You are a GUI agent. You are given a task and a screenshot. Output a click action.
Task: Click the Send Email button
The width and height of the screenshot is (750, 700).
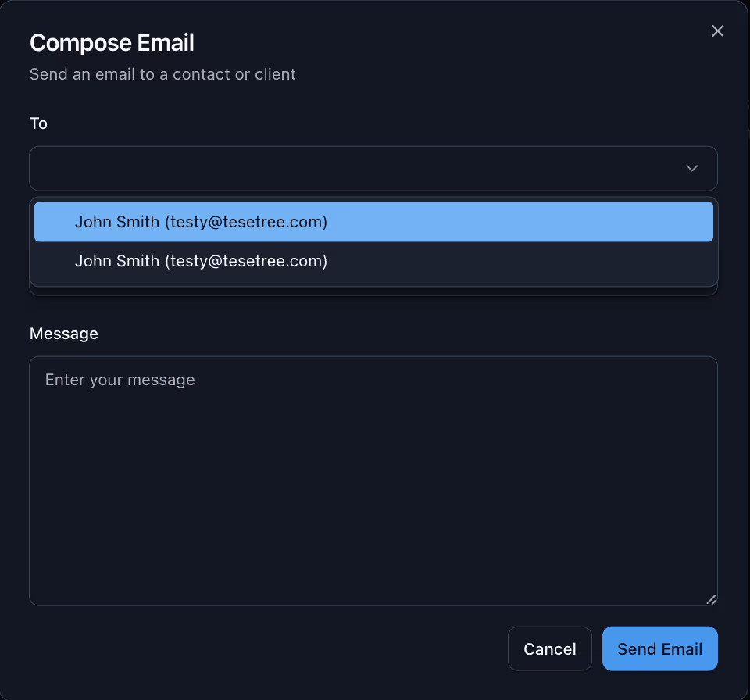(659, 648)
